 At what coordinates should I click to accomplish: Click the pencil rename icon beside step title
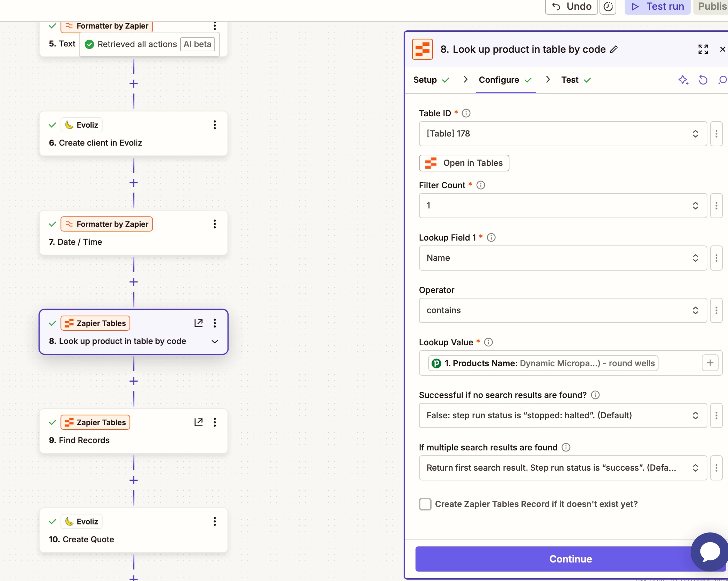[x=614, y=49]
